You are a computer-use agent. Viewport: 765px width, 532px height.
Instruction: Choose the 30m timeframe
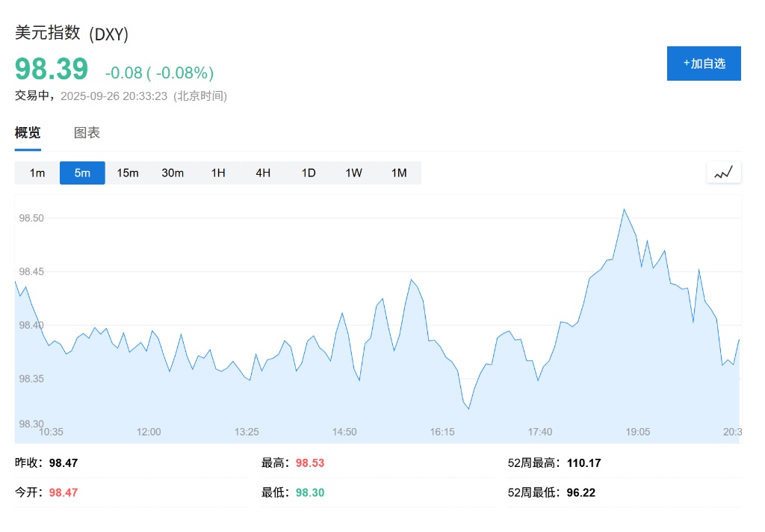(173, 173)
